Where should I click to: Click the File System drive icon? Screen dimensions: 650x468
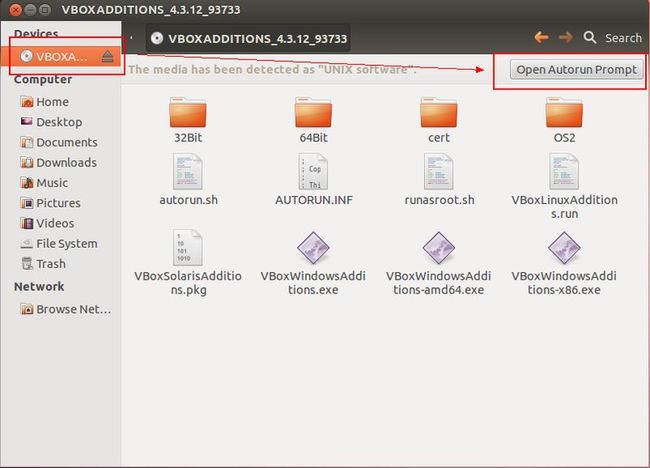pos(27,244)
